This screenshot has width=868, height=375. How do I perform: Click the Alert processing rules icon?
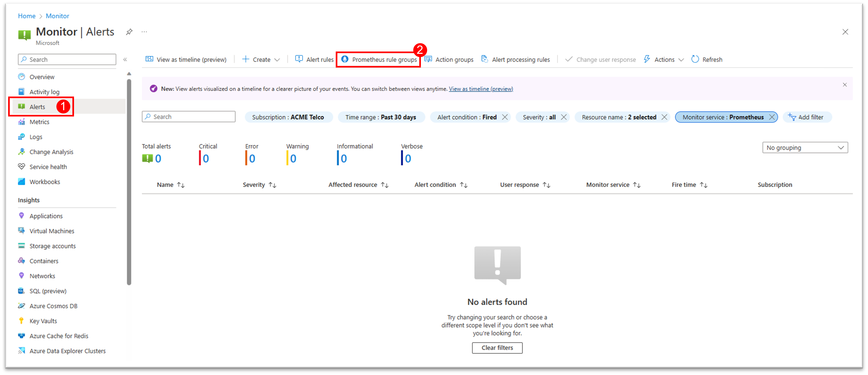click(x=487, y=59)
